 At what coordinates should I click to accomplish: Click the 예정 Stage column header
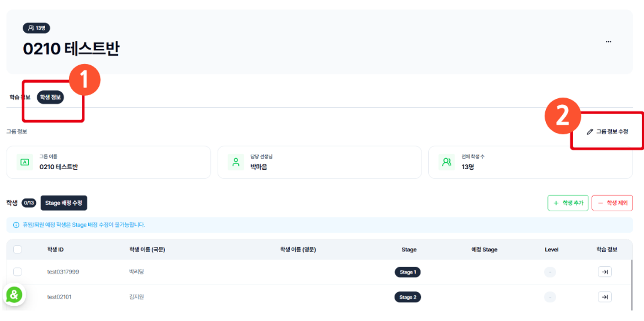pyautogui.click(x=484, y=250)
